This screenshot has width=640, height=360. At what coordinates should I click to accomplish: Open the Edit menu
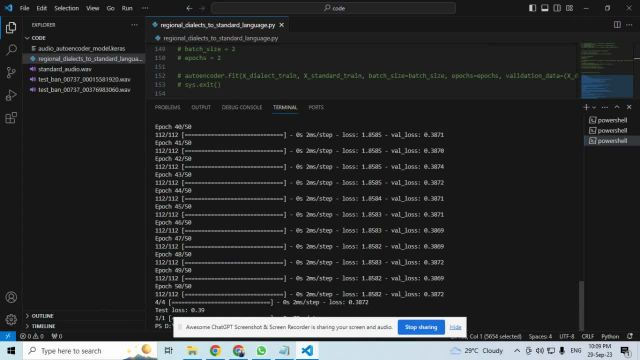point(42,8)
